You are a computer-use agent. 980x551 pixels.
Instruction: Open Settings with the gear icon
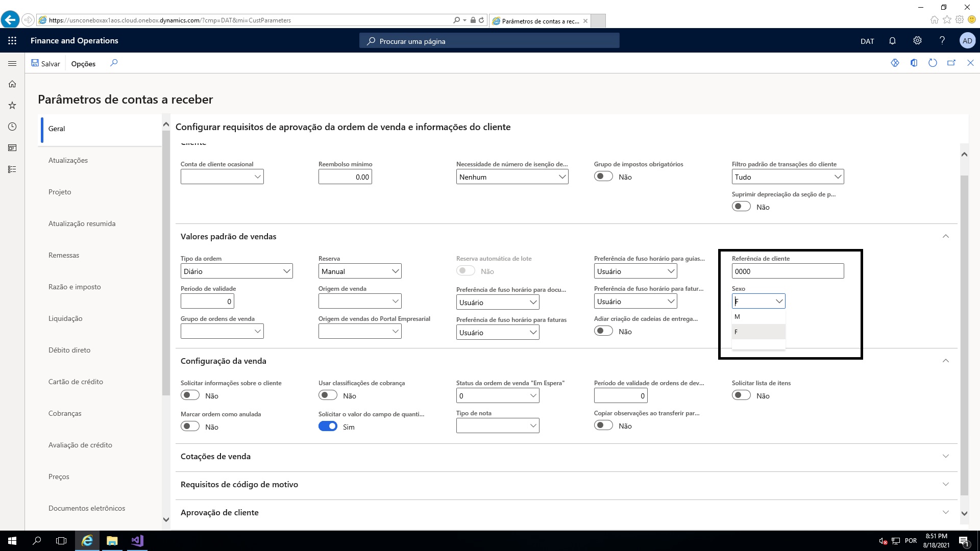click(x=917, y=40)
